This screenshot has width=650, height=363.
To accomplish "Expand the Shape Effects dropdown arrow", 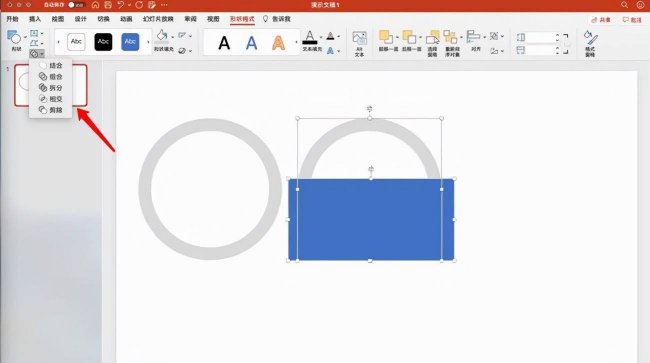I will [x=190, y=51].
